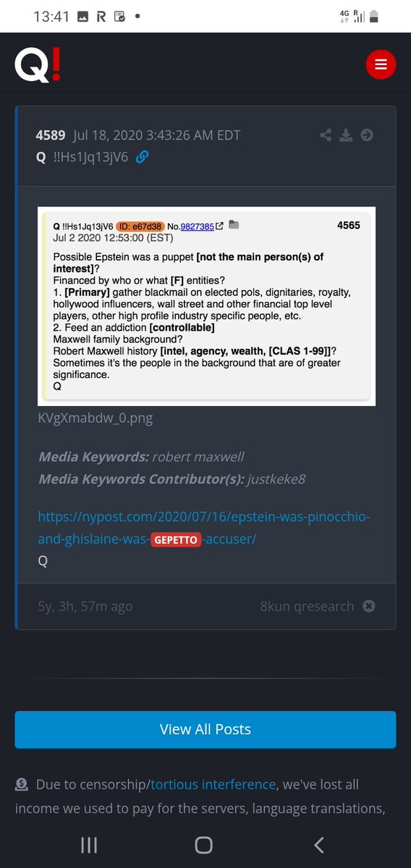The height and width of the screenshot is (868, 411).
Task: Open the KVgXmabdw_0.png file name
Action: [x=95, y=418]
